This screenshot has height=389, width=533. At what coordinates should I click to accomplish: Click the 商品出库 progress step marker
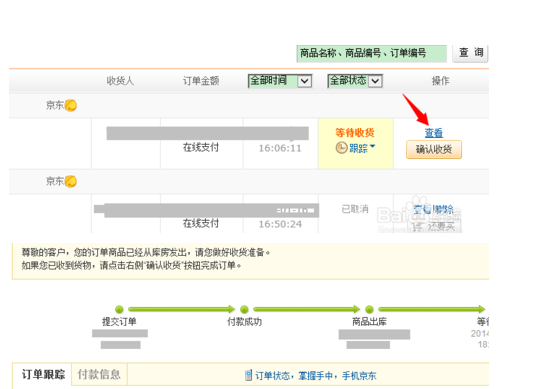pyautogui.click(x=369, y=309)
